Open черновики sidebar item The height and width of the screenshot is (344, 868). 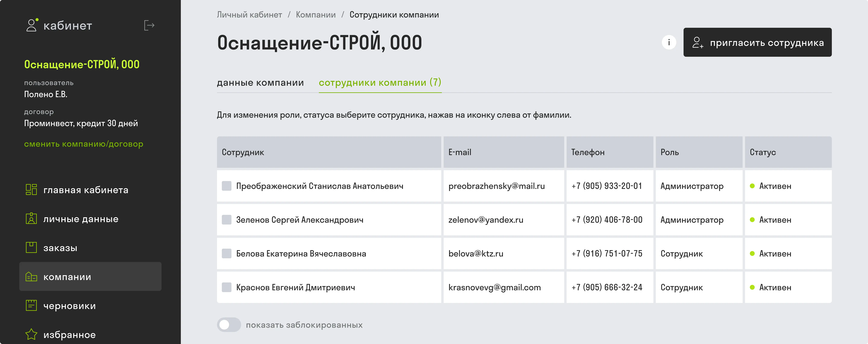tap(90, 306)
